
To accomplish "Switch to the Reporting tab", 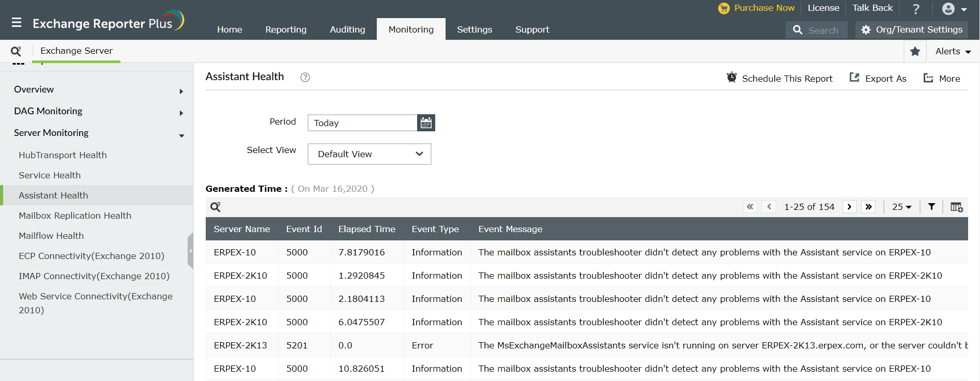I will [286, 29].
